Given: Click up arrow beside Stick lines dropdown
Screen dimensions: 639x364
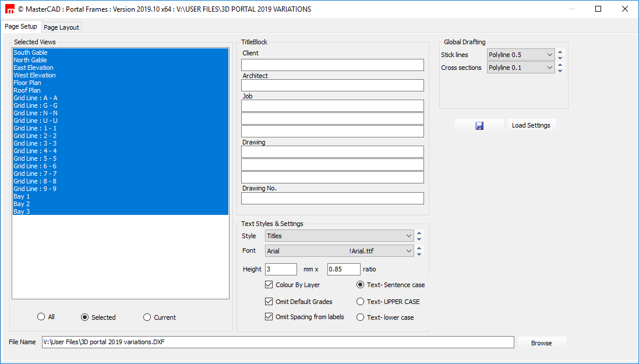Looking at the screenshot, I should (560, 52).
